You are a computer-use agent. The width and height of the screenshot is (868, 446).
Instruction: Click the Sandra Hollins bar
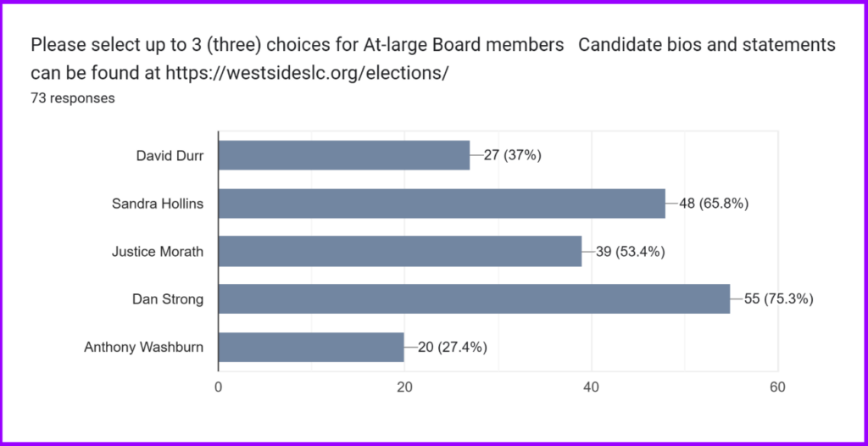pos(442,203)
